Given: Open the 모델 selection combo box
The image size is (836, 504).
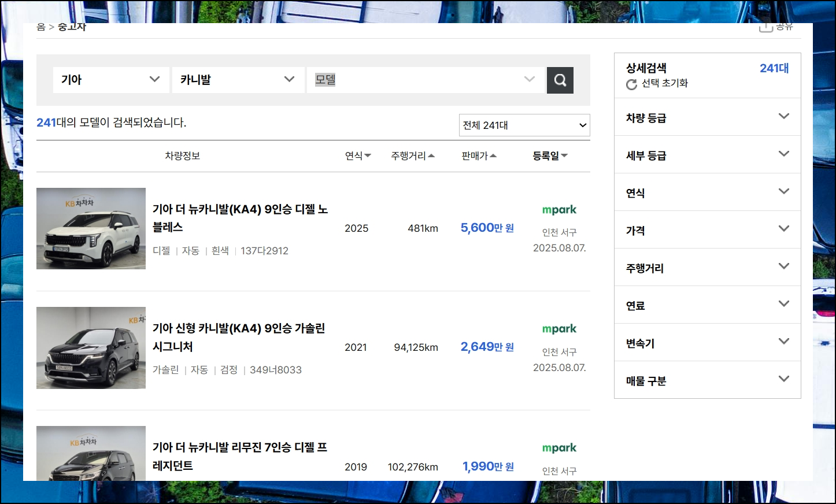Looking at the screenshot, I should click(x=426, y=80).
